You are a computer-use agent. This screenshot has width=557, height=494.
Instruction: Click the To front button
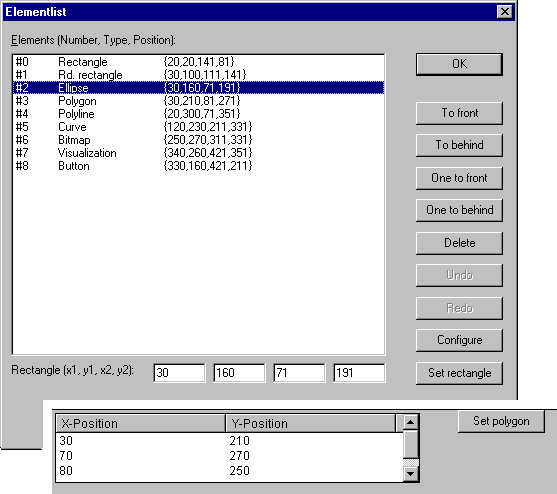[x=459, y=113]
